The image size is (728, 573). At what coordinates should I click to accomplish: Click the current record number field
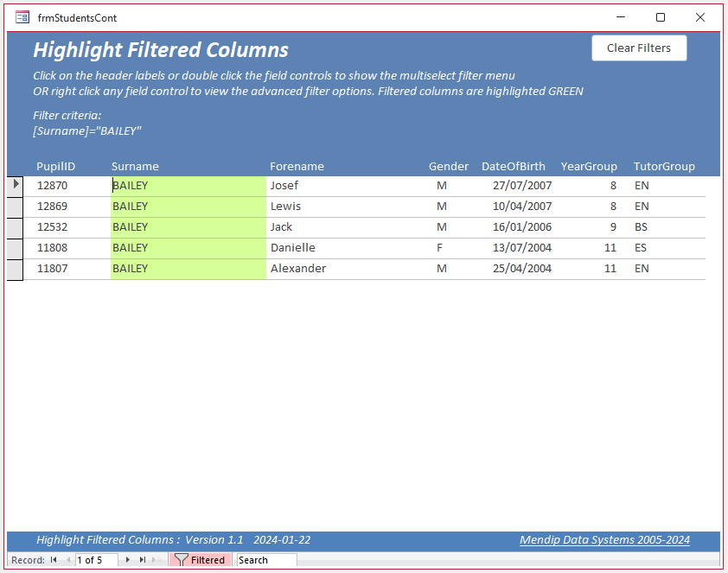point(96,559)
